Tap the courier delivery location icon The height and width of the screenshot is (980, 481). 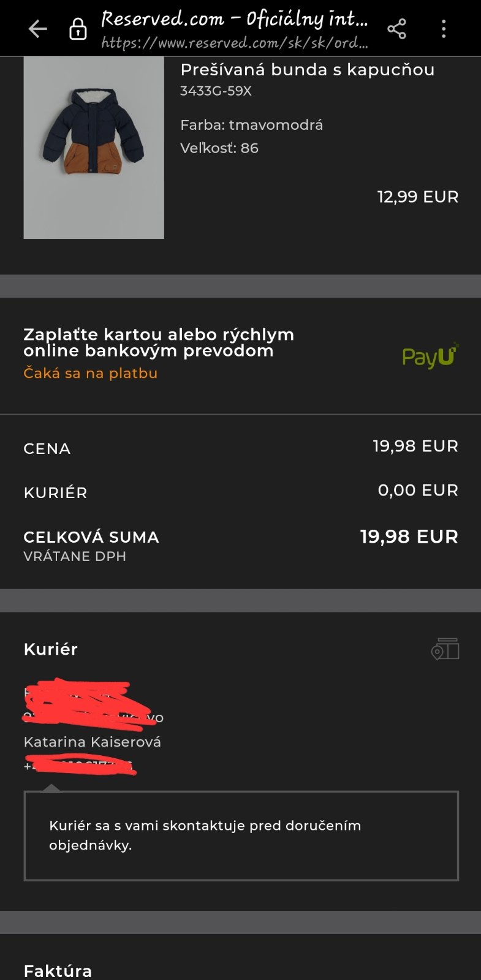(445, 649)
